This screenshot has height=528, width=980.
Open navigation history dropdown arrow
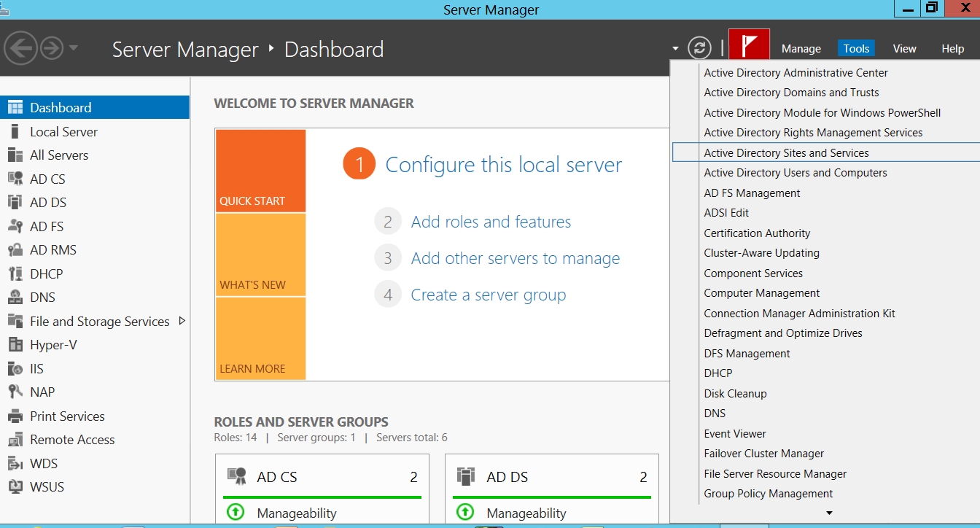(73, 49)
